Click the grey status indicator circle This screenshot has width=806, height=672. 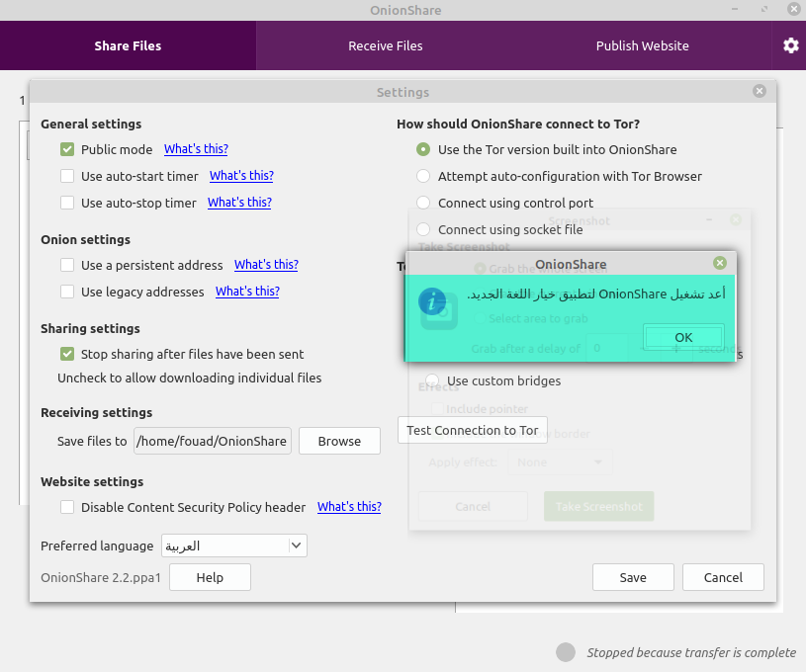[x=566, y=652]
